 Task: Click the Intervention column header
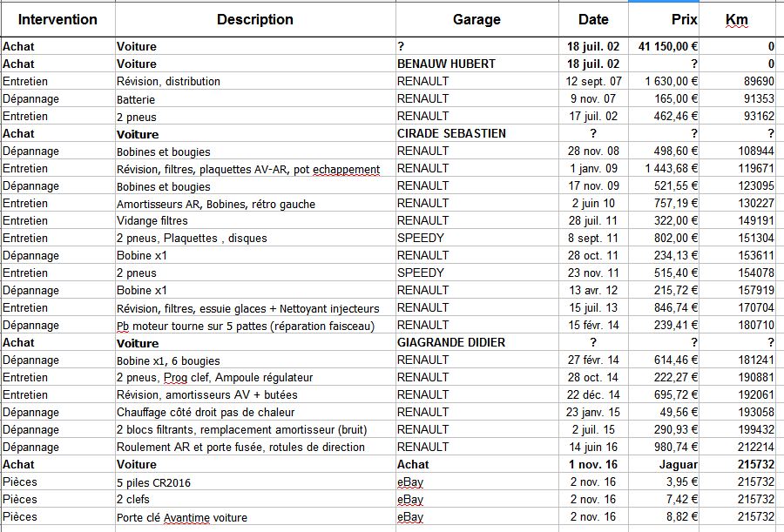point(57,19)
